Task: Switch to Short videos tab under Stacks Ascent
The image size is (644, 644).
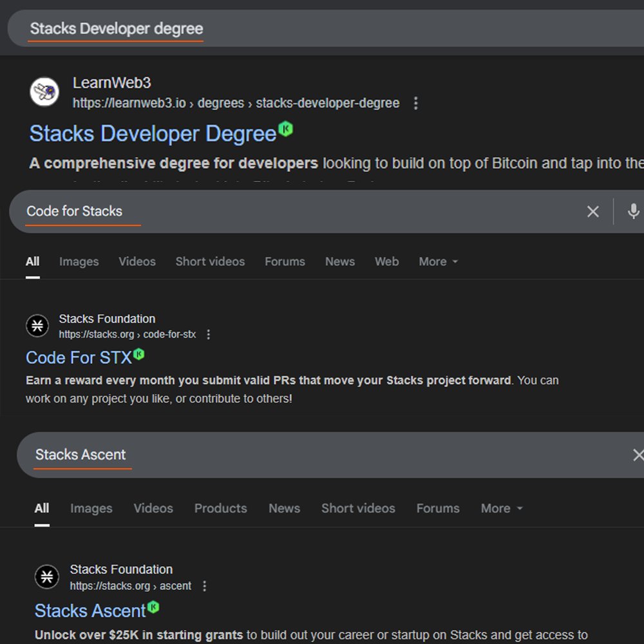Action: [x=358, y=509]
